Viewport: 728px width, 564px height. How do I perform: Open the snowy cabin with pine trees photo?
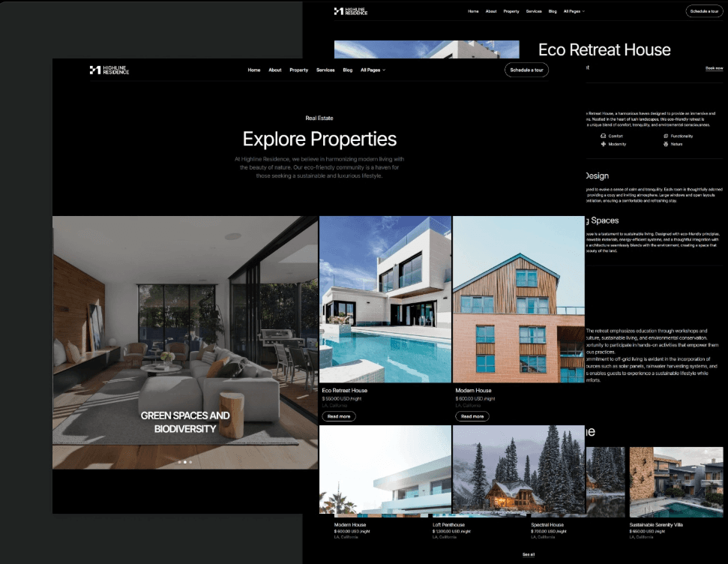[519, 469]
